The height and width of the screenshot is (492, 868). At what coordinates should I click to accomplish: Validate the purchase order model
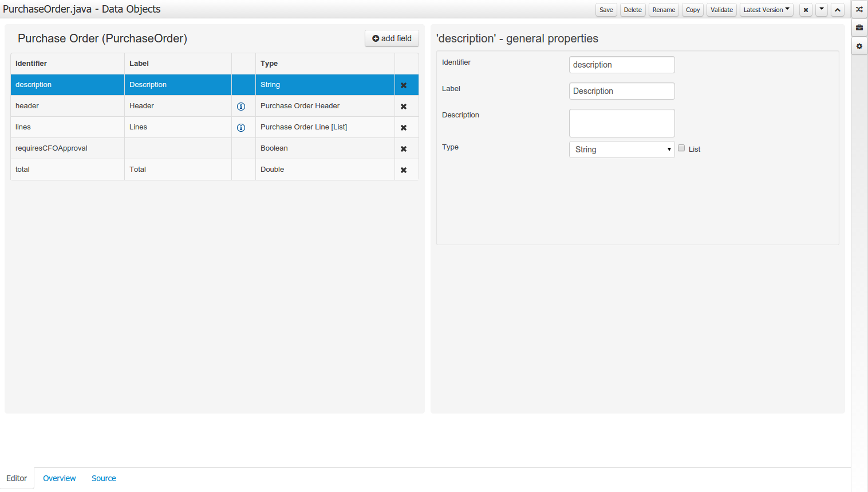click(x=721, y=10)
